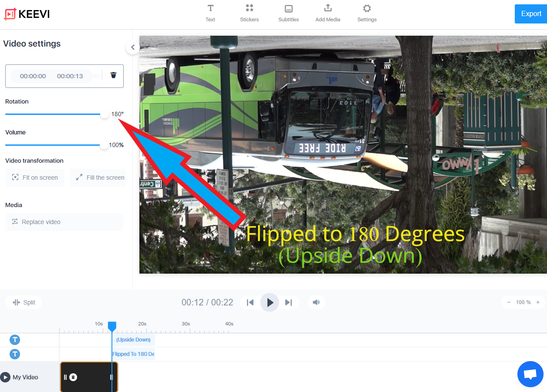Click the Replace video button

(64, 222)
